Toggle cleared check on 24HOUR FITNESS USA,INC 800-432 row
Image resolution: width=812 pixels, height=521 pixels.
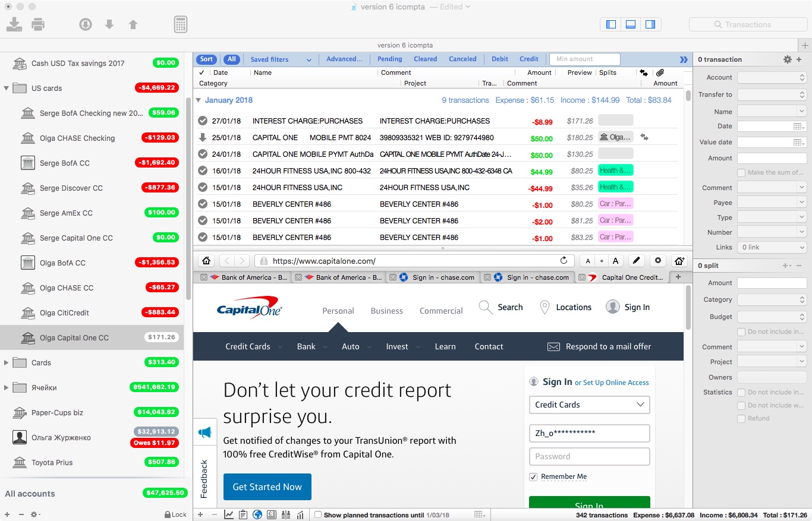pyautogui.click(x=203, y=170)
